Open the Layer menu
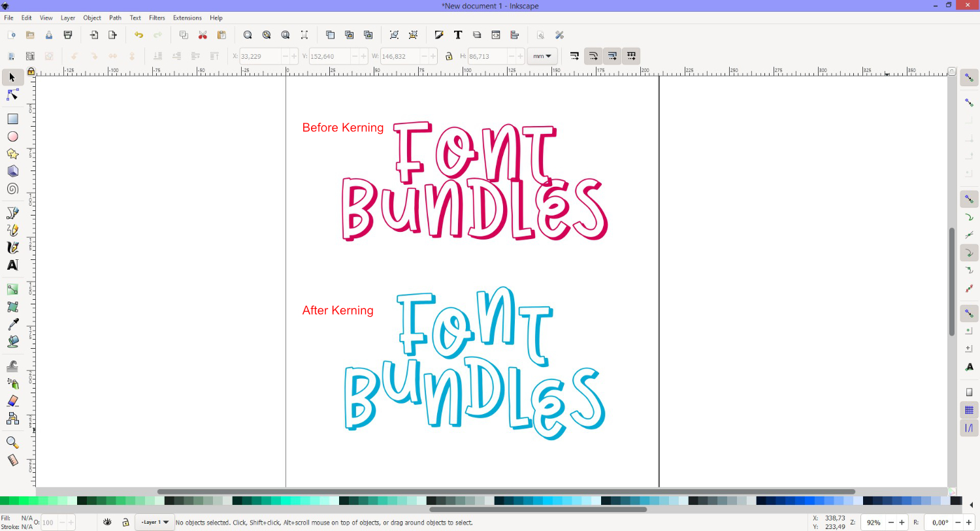Image resolution: width=980 pixels, height=531 pixels. click(68, 18)
